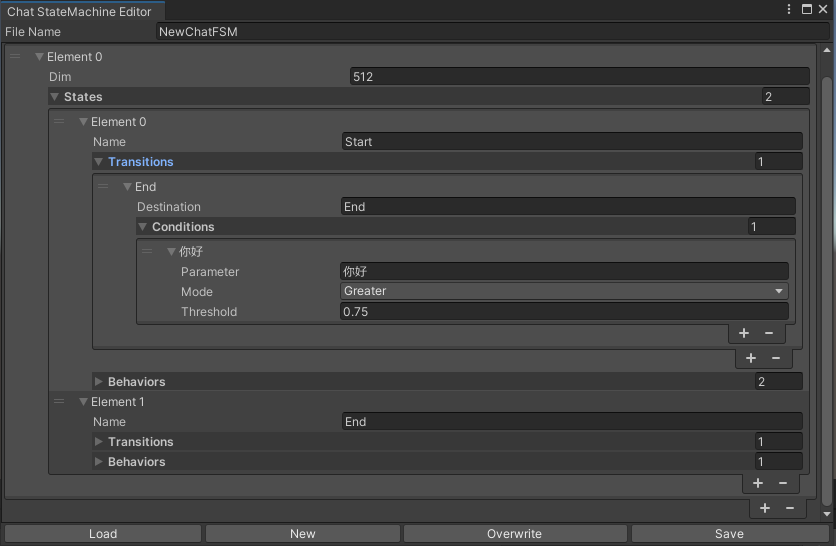Image resolution: width=836 pixels, height=546 pixels.
Task: Click the Dim label
Action: click(60, 77)
